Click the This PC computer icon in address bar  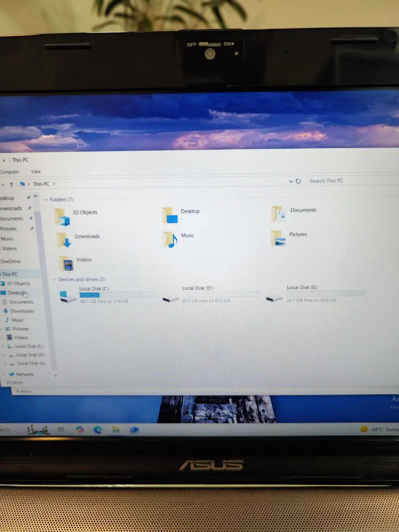click(x=22, y=184)
